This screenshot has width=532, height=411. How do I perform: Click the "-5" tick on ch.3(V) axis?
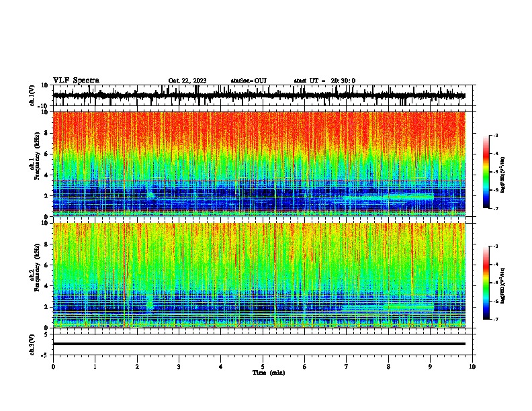[46, 355]
